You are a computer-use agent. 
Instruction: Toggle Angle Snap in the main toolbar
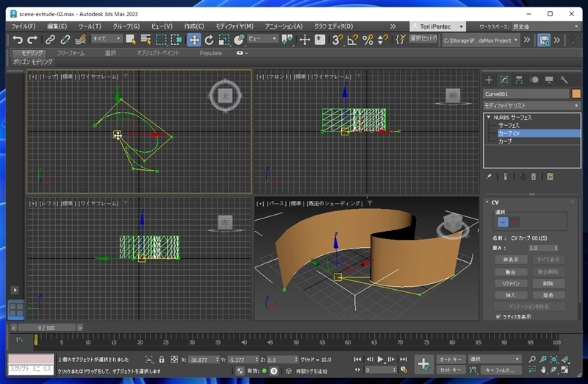click(353, 40)
